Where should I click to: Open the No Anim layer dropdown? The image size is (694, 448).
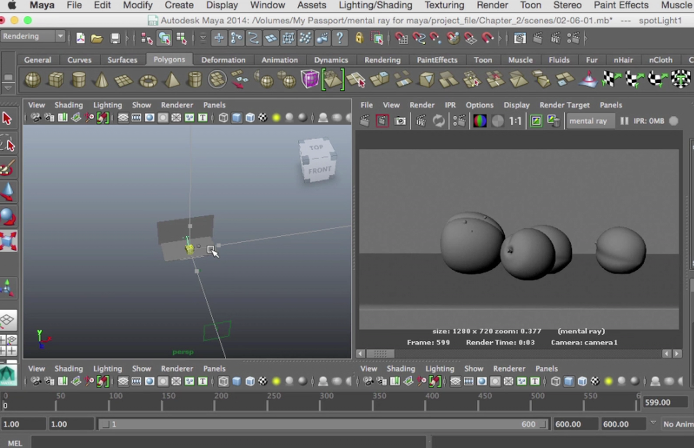678,424
